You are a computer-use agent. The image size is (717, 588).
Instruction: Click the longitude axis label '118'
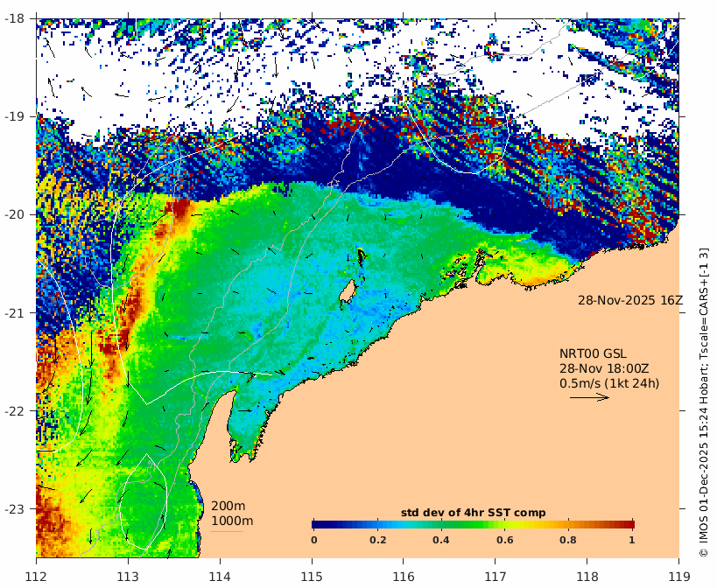pos(587,576)
